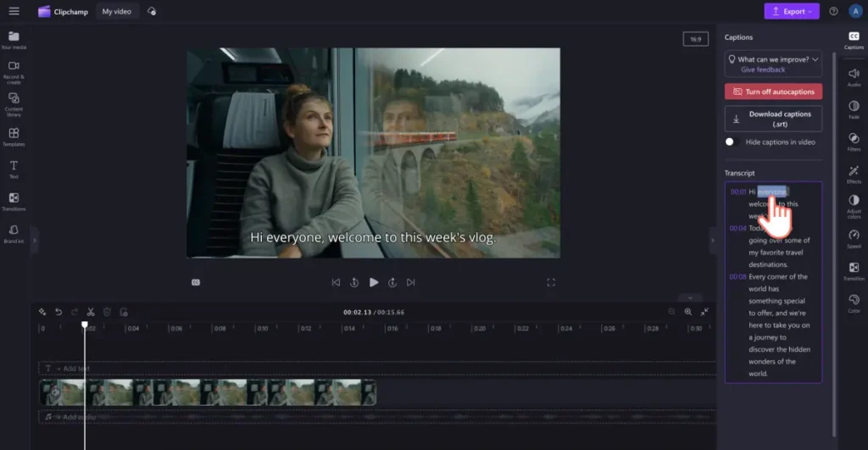Jump to transcript timestamp 00:04
Image resolution: width=868 pixels, height=450 pixels.
click(x=738, y=228)
